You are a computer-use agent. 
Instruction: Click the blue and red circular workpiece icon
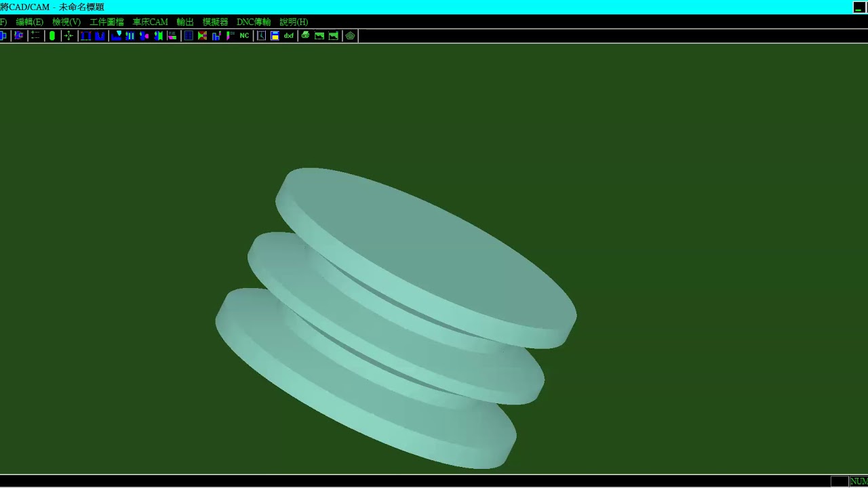coord(18,36)
